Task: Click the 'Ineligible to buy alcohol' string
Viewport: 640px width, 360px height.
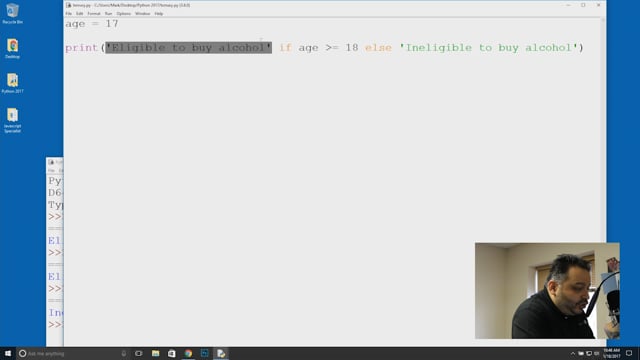Action: pyautogui.click(x=488, y=48)
